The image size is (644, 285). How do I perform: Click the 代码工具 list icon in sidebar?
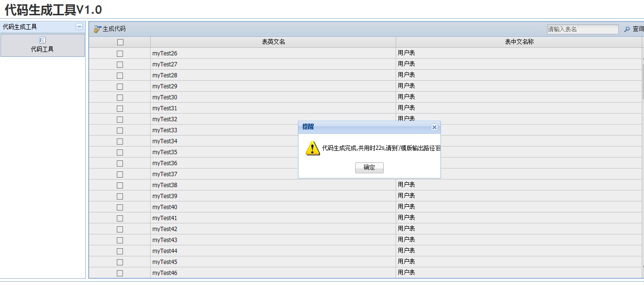click(x=42, y=40)
